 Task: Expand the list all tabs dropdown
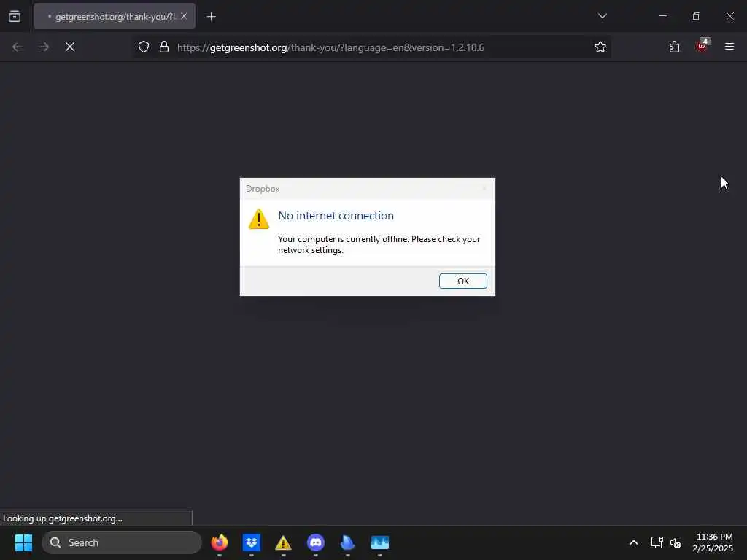tap(602, 16)
